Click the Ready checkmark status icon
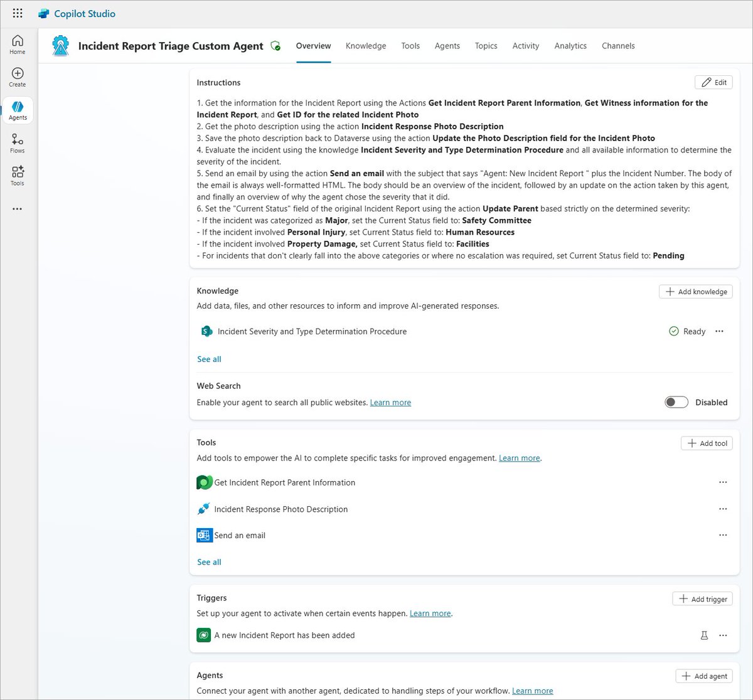 674,331
